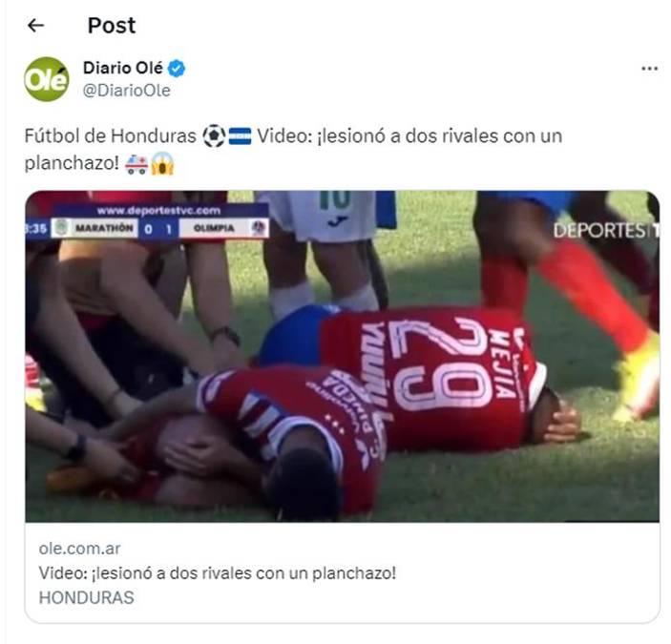
Task: Click the HONDURAS card label
Action: (x=87, y=597)
